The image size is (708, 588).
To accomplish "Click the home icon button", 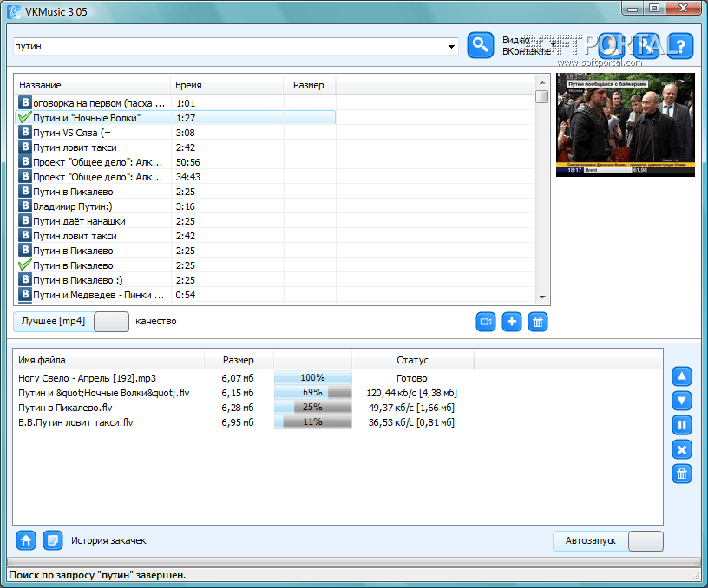I will click(x=26, y=540).
